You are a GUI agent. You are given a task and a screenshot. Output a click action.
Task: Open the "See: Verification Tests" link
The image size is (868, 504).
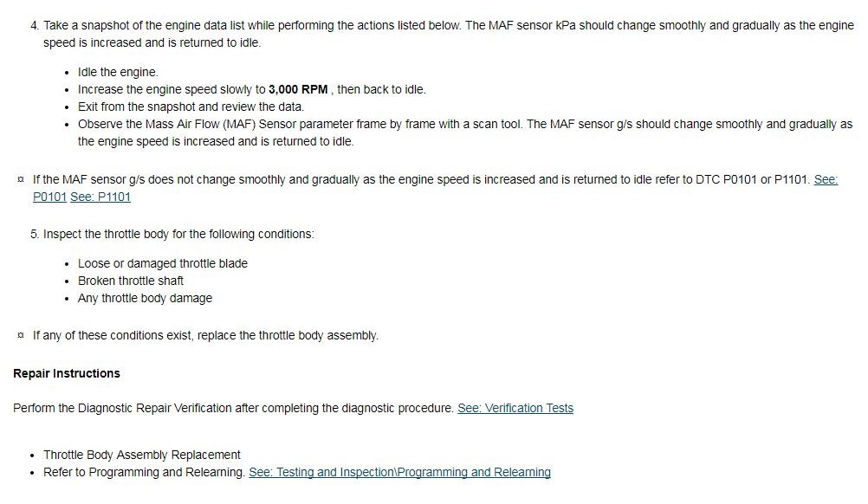point(515,408)
